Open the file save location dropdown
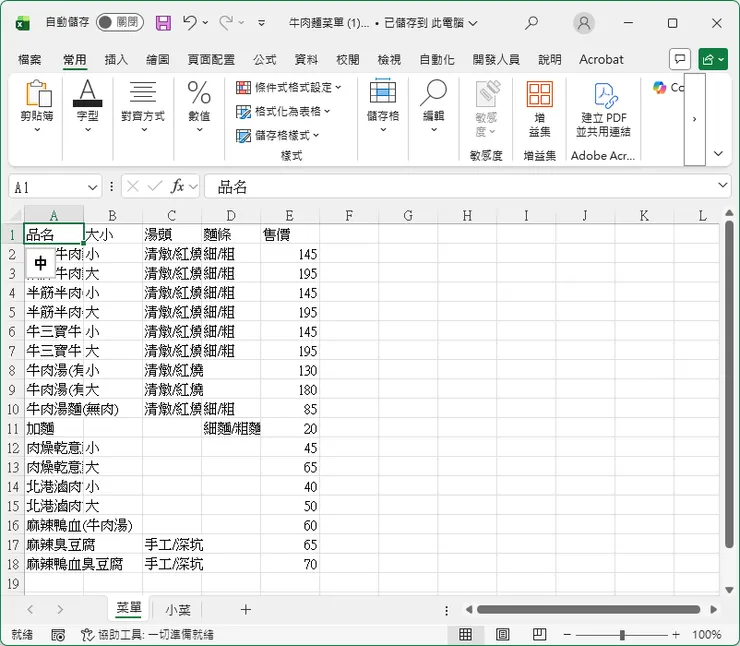Image resolution: width=740 pixels, height=646 pixels. coord(473,23)
